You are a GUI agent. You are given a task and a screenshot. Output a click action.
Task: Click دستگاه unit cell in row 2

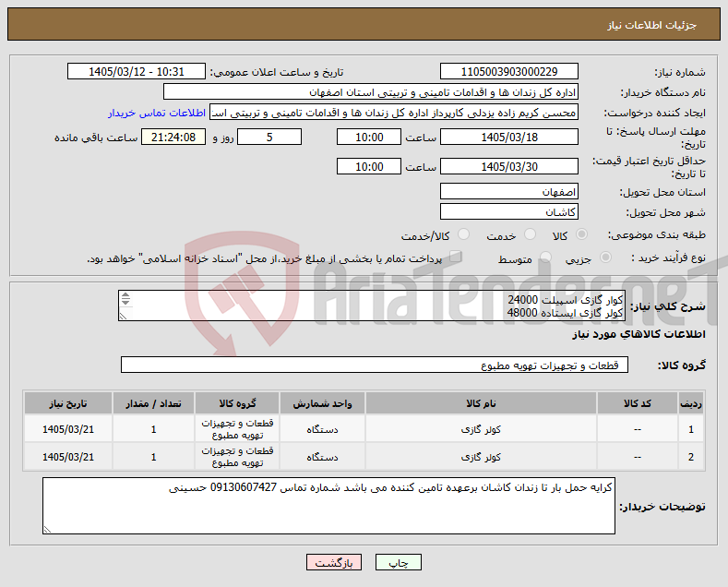322,457
